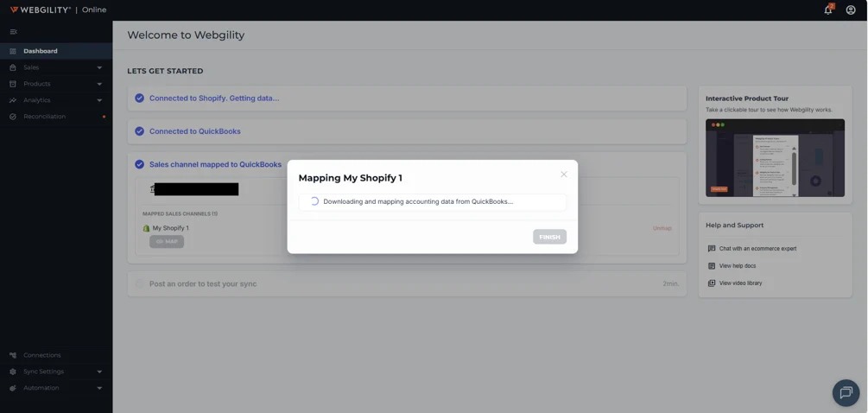
Task: Open Chat with an ecommerce expert
Action: [x=757, y=249]
